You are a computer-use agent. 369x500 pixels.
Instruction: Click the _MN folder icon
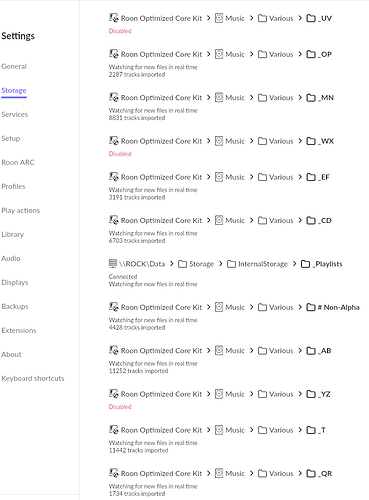[x=311, y=98]
